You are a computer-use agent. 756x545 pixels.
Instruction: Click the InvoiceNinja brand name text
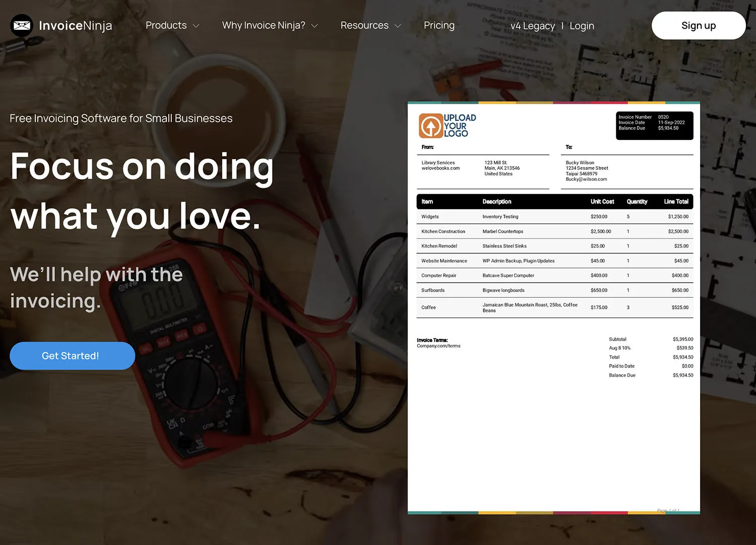[x=76, y=25]
